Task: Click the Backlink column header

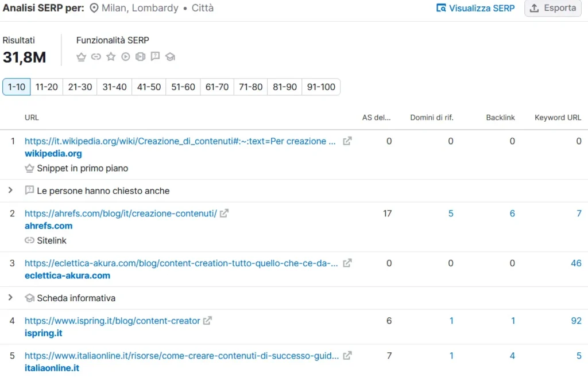Action: click(500, 118)
